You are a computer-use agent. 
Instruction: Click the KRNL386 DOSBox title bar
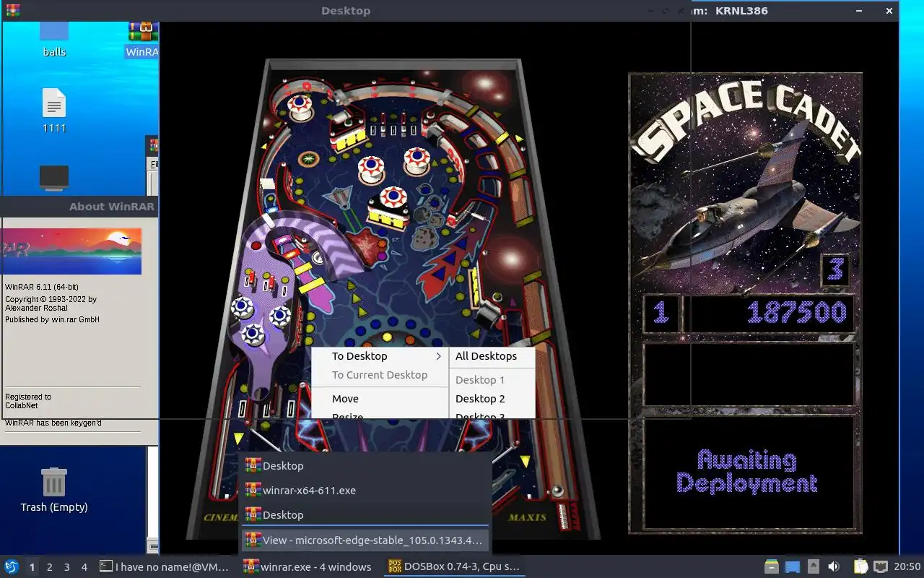point(794,11)
